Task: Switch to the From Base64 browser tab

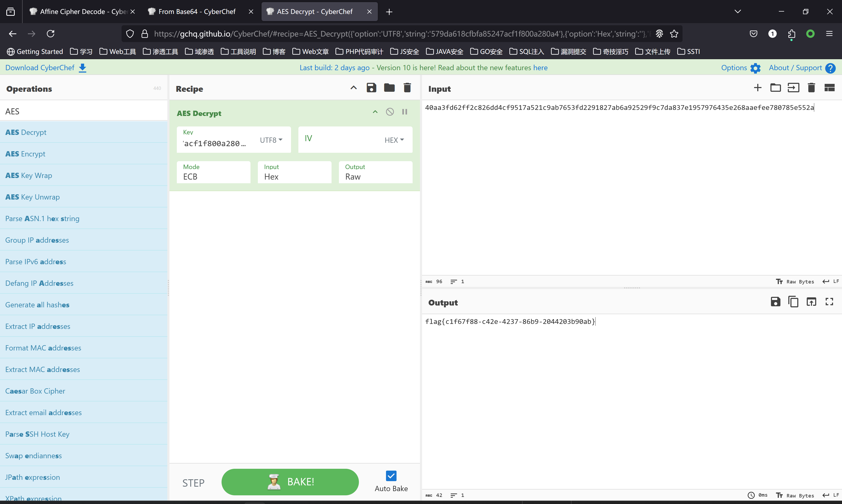Action: [197, 12]
